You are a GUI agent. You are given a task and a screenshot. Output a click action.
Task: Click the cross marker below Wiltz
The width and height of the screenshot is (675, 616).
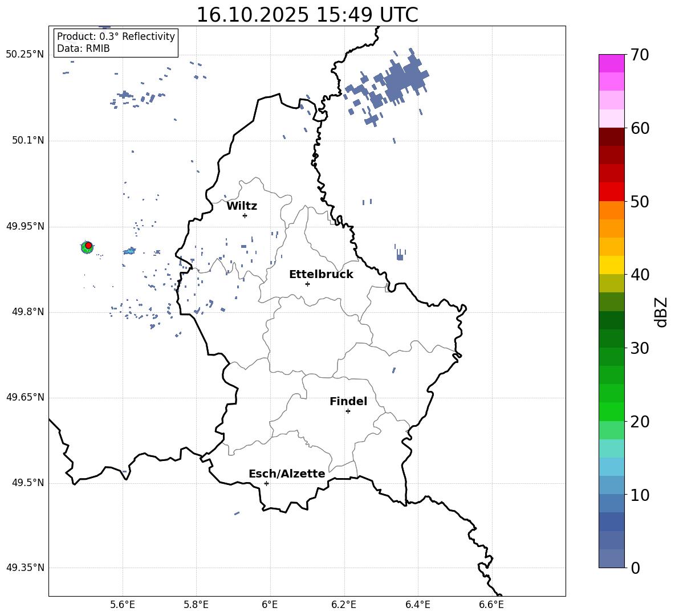pos(245,215)
